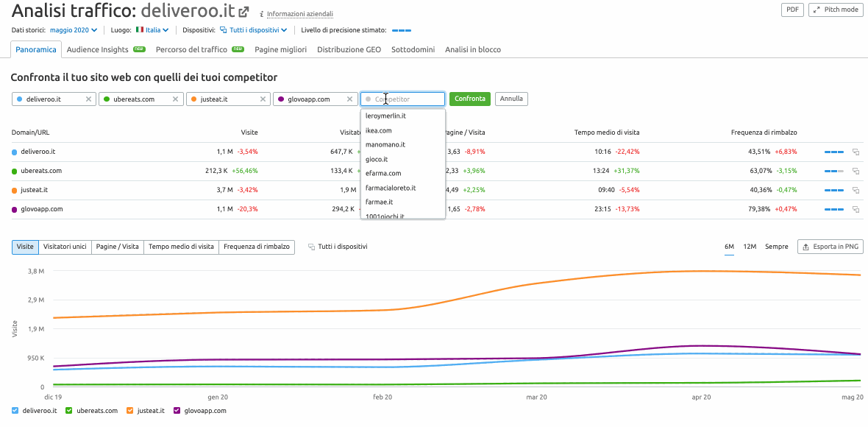Open the Distribuzione GEO tab
Image resolution: width=868 pixels, height=427 pixels.
point(349,49)
